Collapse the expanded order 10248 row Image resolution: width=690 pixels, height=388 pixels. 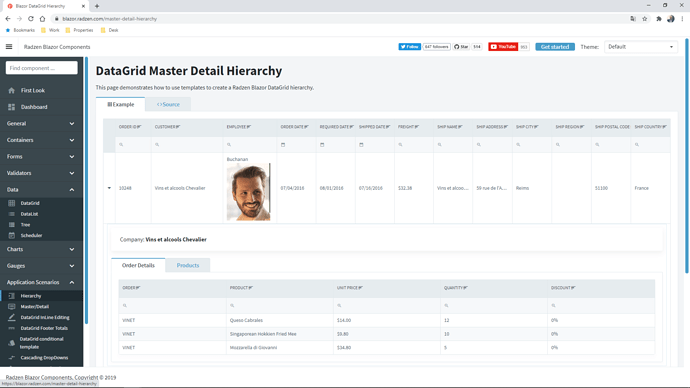tap(109, 188)
